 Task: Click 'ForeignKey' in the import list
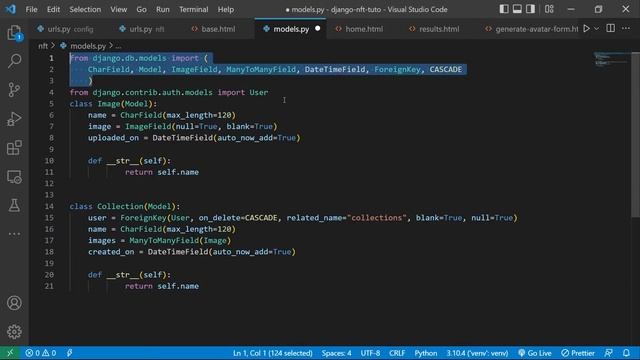click(x=397, y=69)
